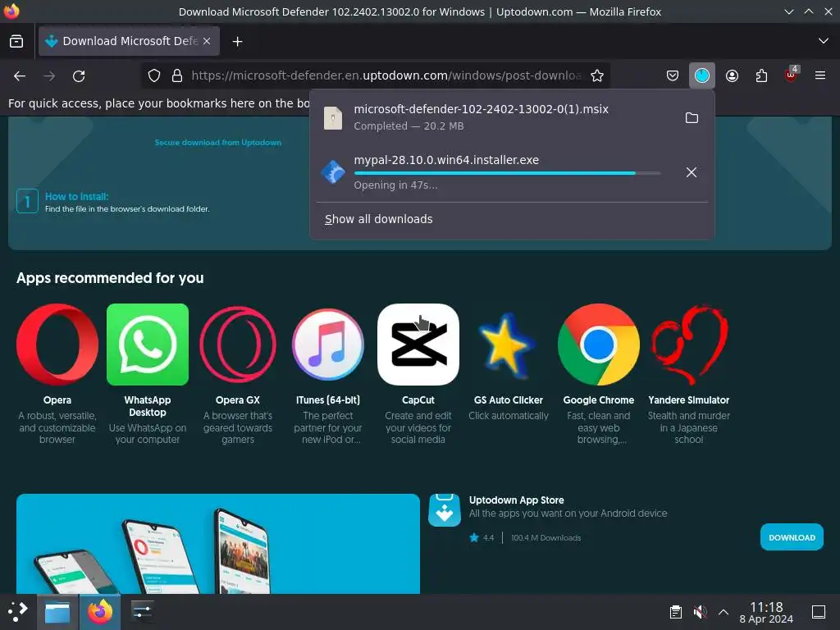Open the Firefox hamburger menu
Viewport: 840px width, 630px height.
tap(819, 75)
